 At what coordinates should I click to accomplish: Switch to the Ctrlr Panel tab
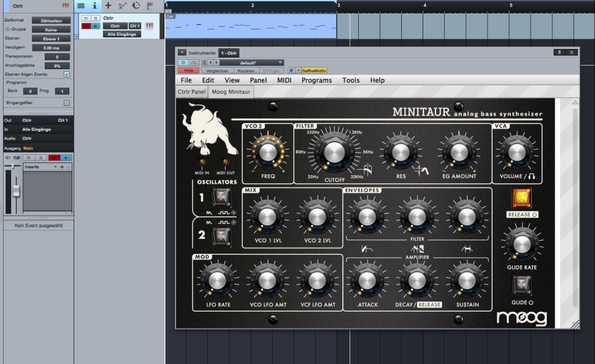click(x=191, y=92)
